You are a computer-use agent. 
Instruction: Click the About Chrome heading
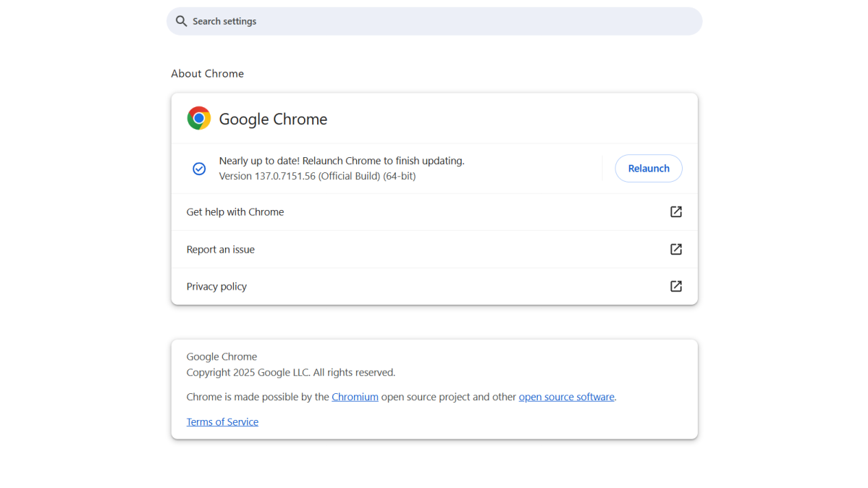point(207,74)
